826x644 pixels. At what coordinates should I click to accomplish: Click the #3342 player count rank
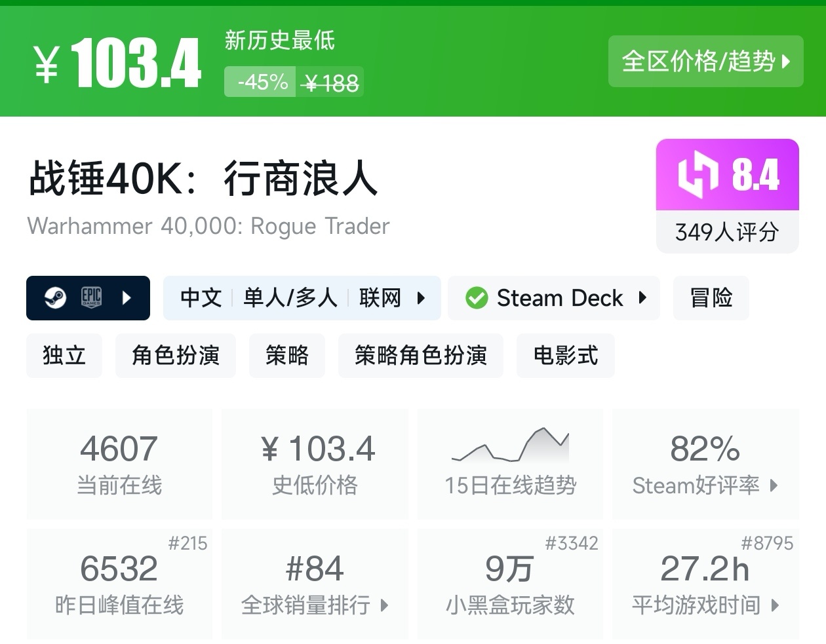[572, 543]
